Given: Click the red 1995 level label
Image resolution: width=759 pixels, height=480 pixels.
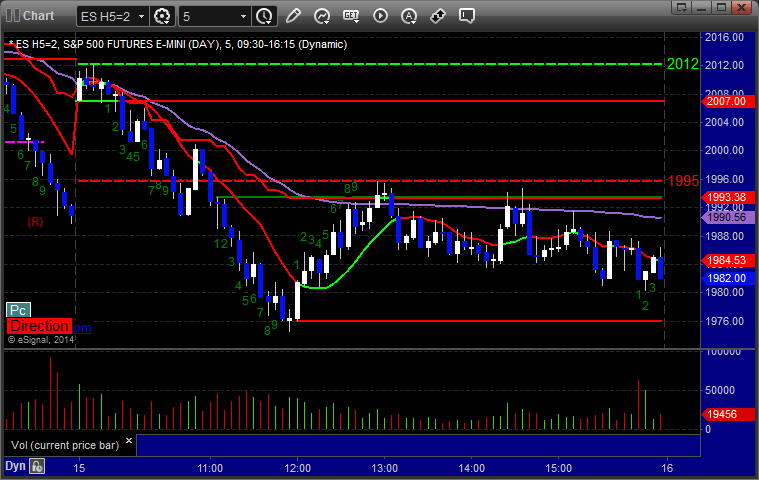Looking at the screenshot, I should [683, 181].
